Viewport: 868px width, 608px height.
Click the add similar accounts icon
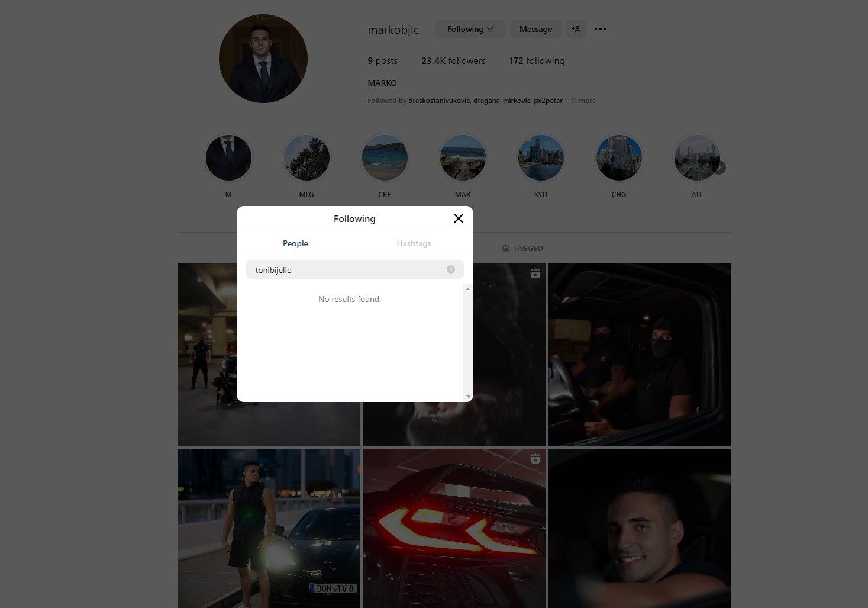pyautogui.click(x=576, y=29)
